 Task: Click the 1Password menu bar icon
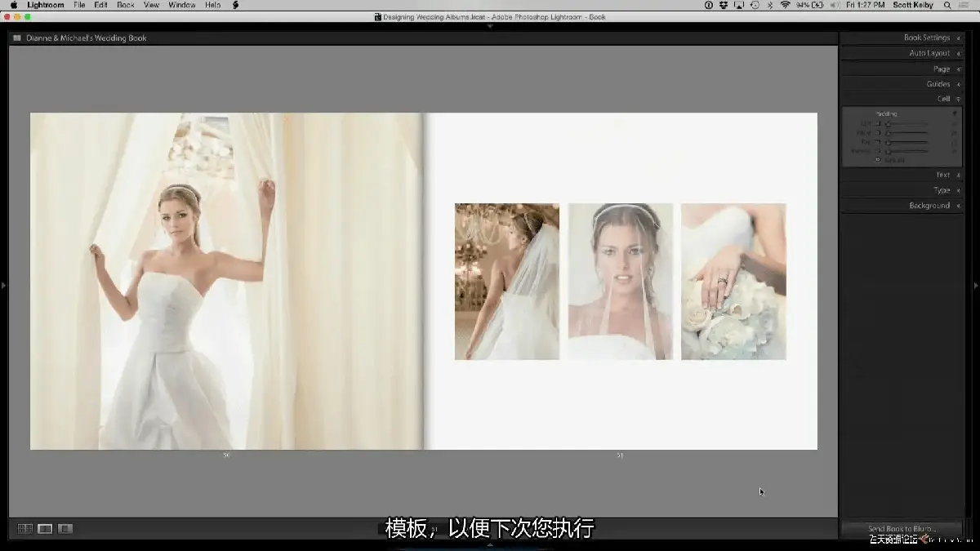coord(708,5)
